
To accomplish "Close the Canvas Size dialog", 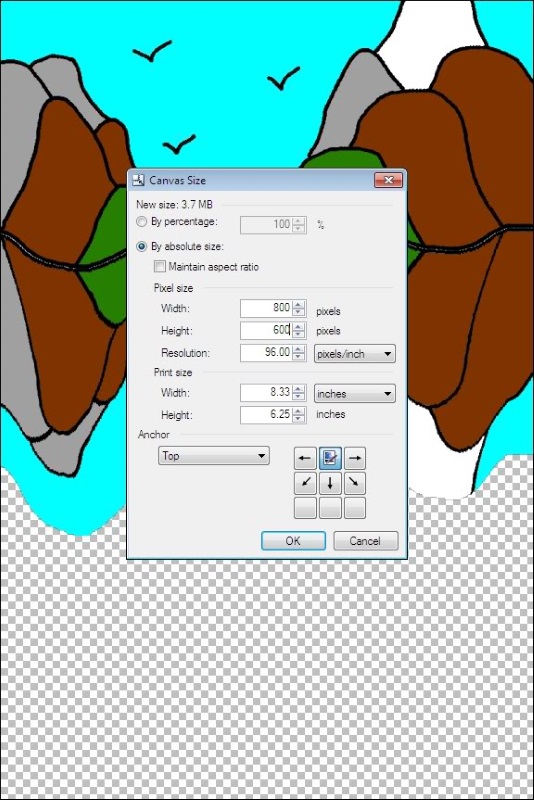I will coord(388,180).
